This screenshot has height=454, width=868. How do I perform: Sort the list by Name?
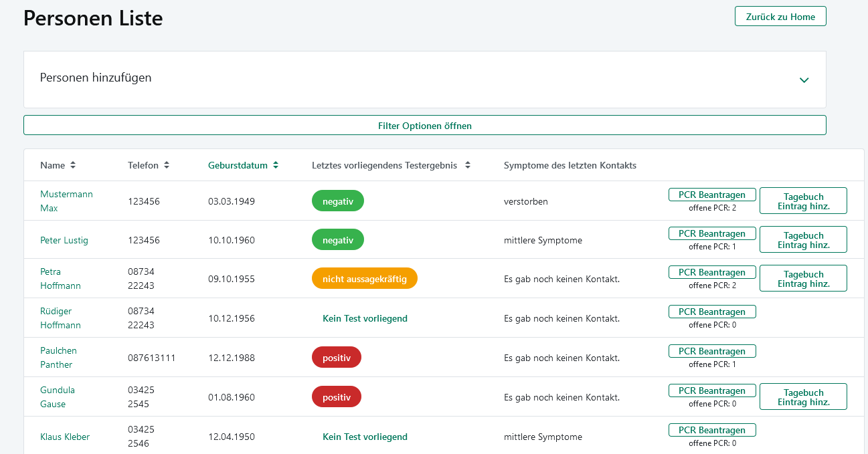58,165
